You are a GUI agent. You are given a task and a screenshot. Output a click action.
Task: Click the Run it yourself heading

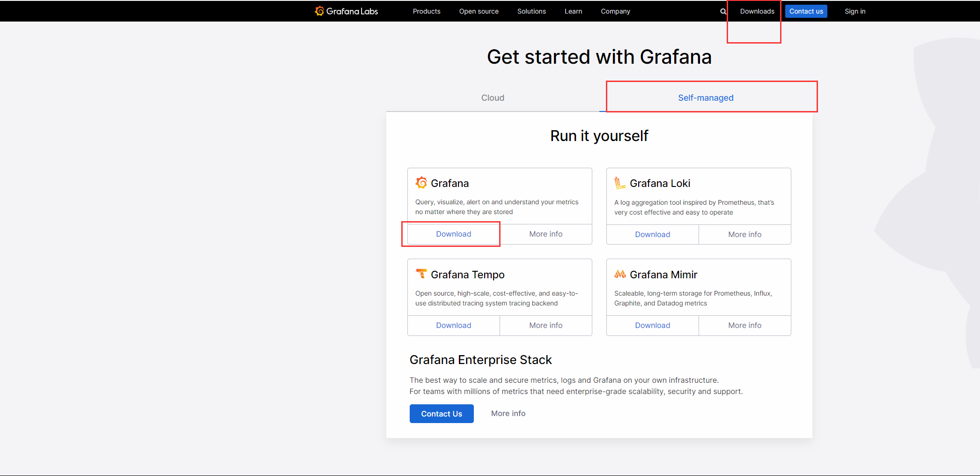click(599, 136)
